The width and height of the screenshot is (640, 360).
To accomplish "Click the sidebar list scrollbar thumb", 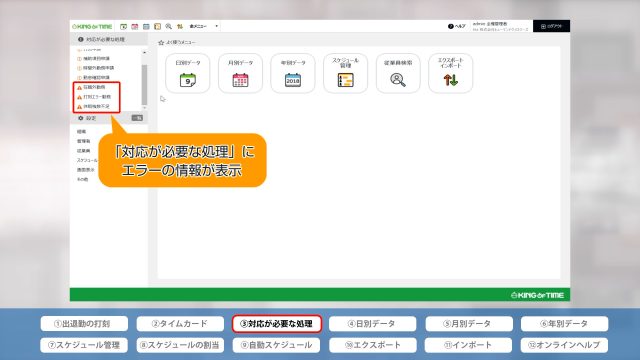I will click(144, 84).
